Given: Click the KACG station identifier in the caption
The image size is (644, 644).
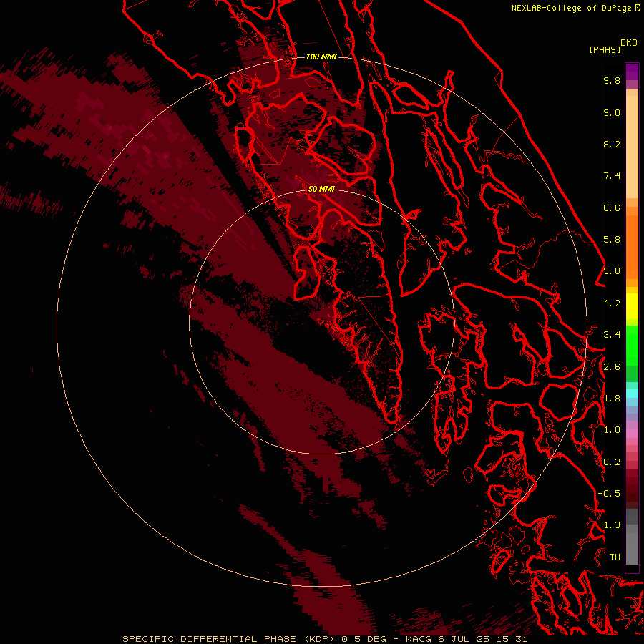Looking at the screenshot, I should pos(420,639).
